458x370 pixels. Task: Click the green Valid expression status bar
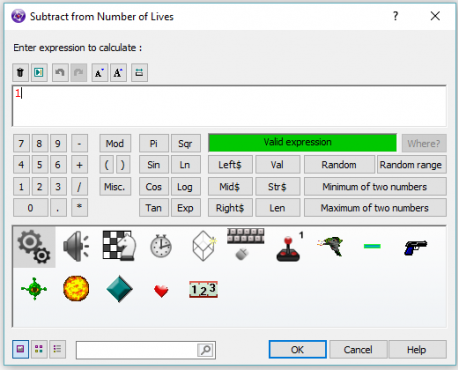coord(302,143)
